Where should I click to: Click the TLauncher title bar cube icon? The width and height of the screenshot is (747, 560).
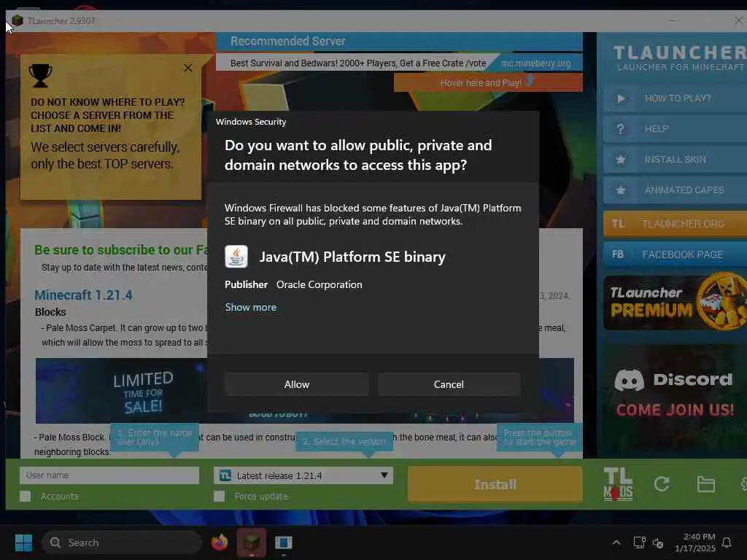[18, 20]
